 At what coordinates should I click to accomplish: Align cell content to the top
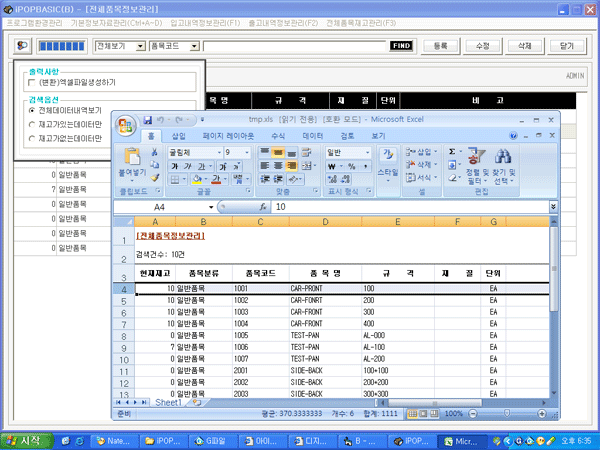(264, 152)
